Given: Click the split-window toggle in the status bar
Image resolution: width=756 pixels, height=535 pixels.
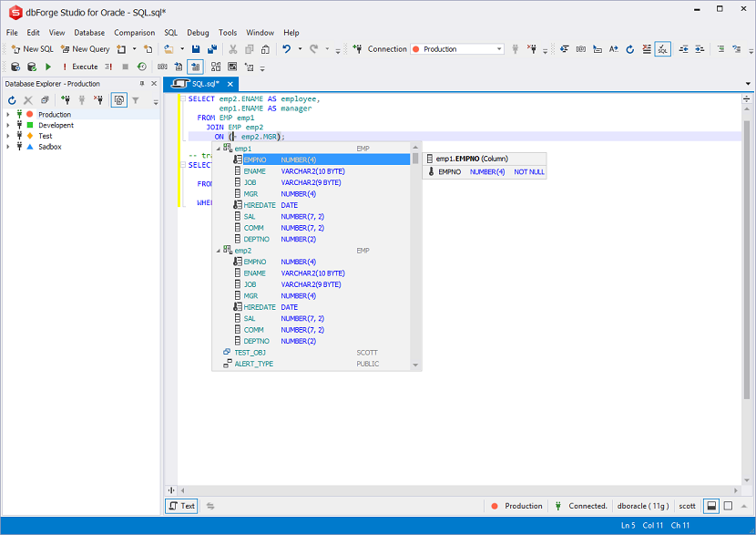Looking at the screenshot, I should coord(711,506).
